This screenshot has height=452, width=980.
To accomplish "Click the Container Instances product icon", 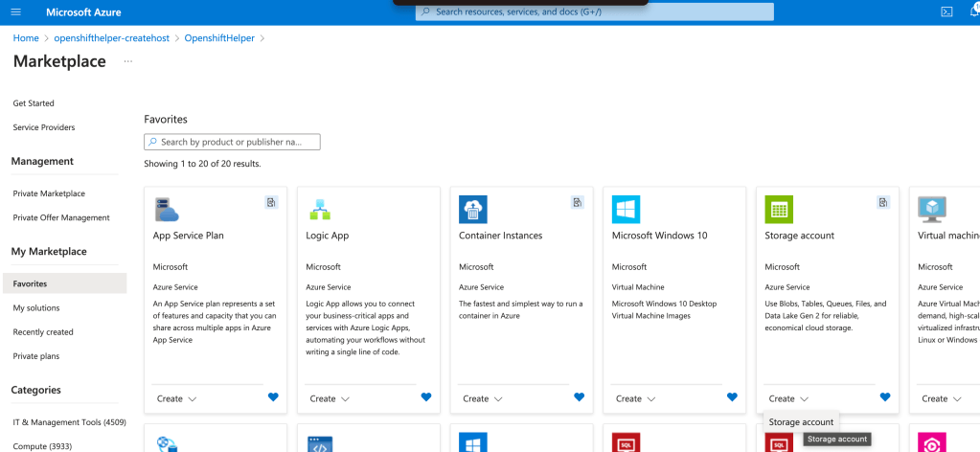I will pos(472,210).
